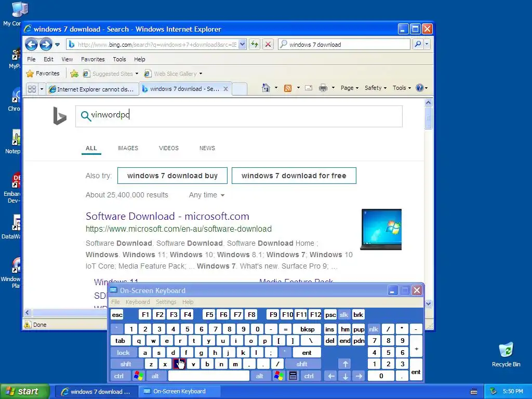This screenshot has width=532, height=399.
Task: Select the NEWS results tab
Action: coord(207,148)
